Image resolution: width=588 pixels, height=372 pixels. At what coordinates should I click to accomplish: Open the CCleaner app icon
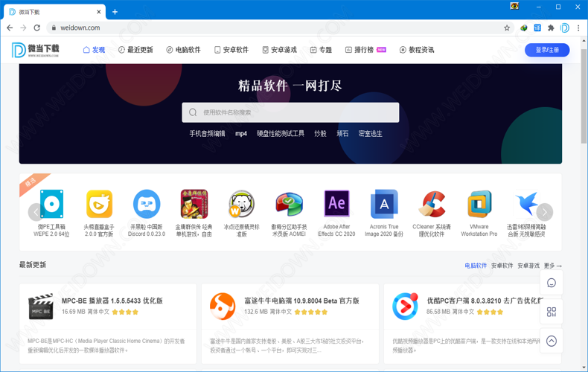coord(432,204)
